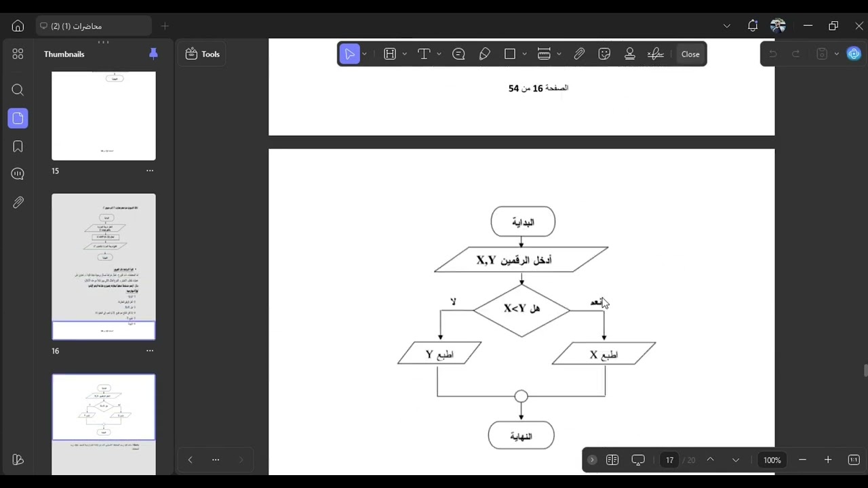Image resolution: width=868 pixels, height=488 pixels.
Task: Expand the text tool dropdown arrow
Action: tap(439, 54)
